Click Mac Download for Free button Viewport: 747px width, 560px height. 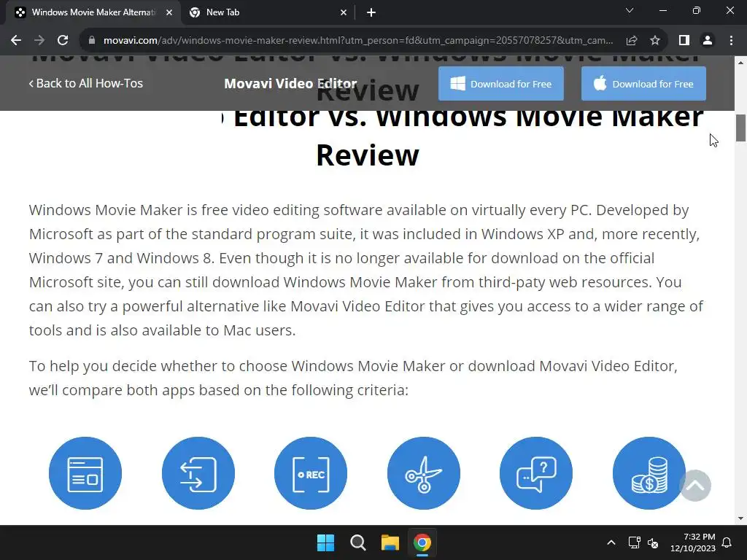643,84
